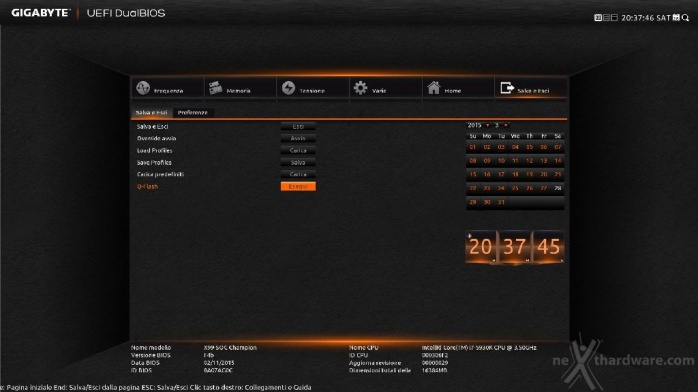Pick day 09 in the calendar
Image resolution: width=698 pixels, height=392 pixels.
coord(487,161)
